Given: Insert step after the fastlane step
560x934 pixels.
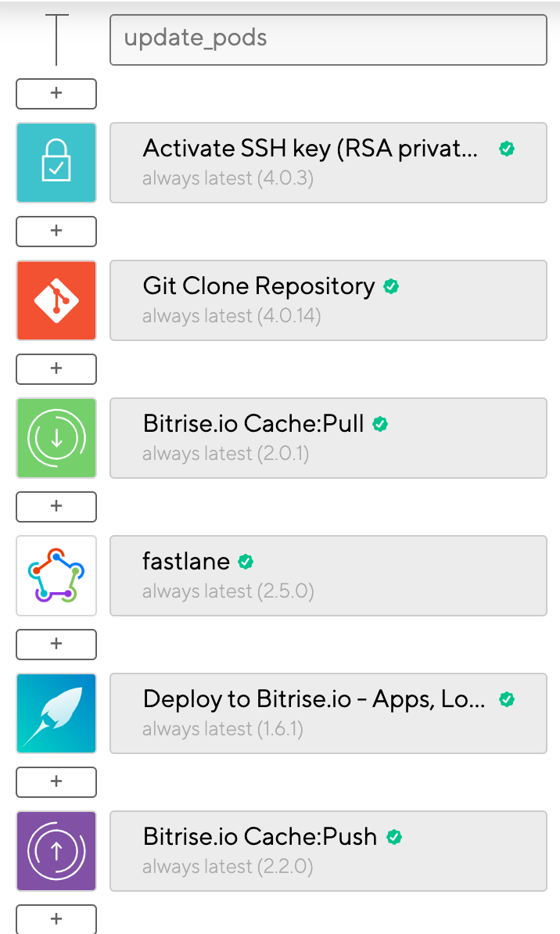Looking at the screenshot, I should (56, 645).
